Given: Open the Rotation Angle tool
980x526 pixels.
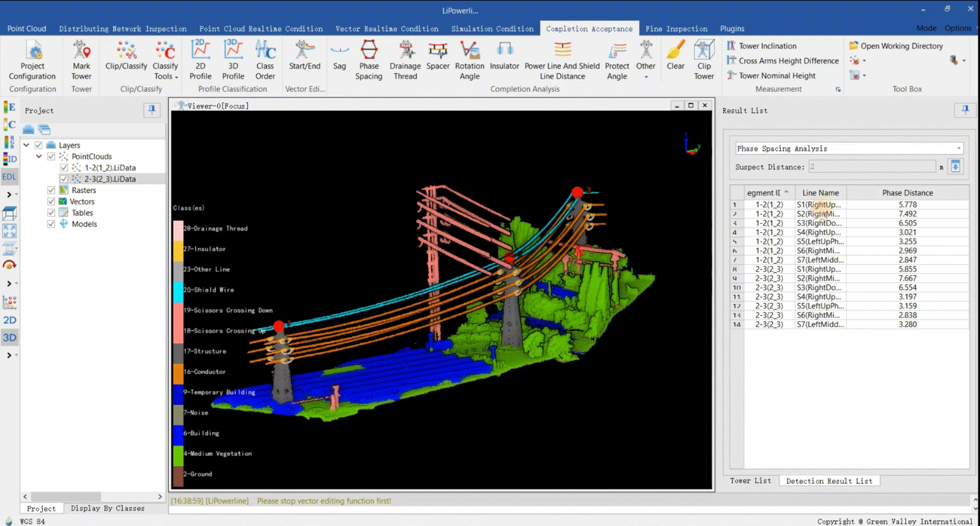Looking at the screenshot, I should (x=470, y=60).
